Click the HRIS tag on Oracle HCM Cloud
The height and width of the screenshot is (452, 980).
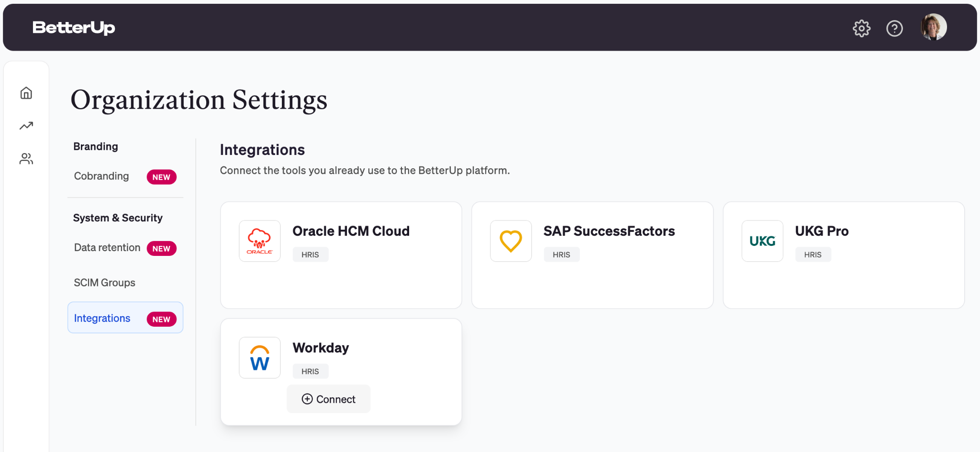[311, 254]
